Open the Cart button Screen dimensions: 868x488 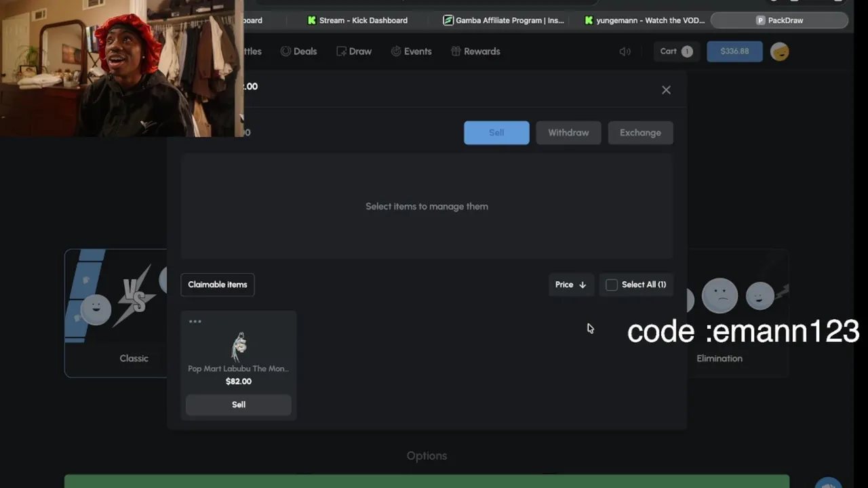point(676,52)
